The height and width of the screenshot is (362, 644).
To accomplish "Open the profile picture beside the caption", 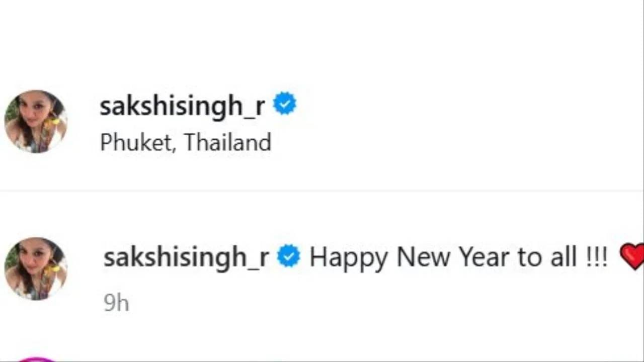I will tap(35, 268).
